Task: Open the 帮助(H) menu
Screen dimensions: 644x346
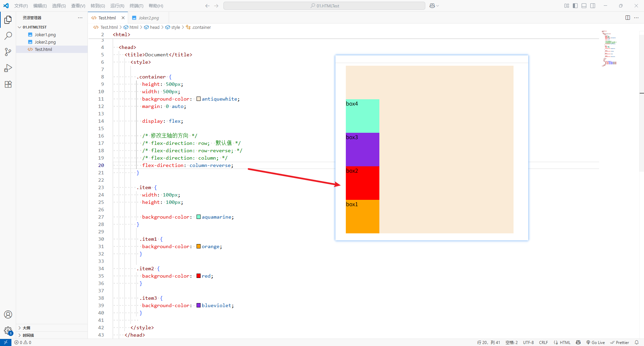Action: click(x=156, y=6)
